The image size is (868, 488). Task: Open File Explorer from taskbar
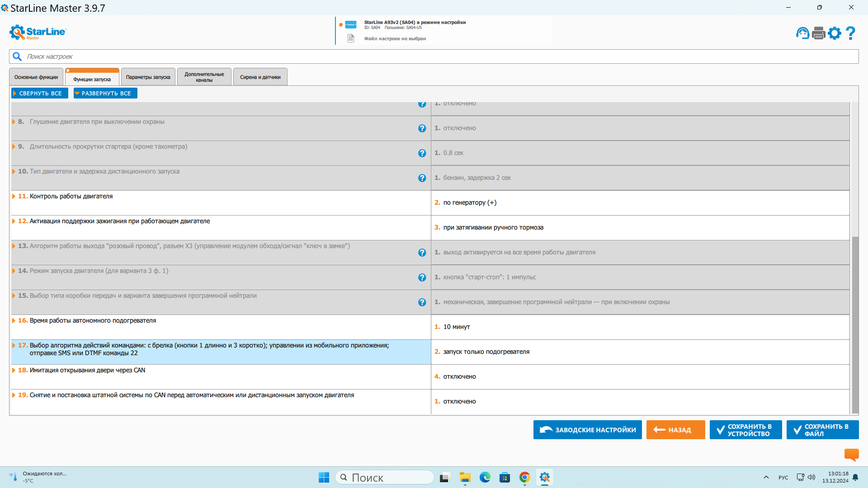coord(465,477)
